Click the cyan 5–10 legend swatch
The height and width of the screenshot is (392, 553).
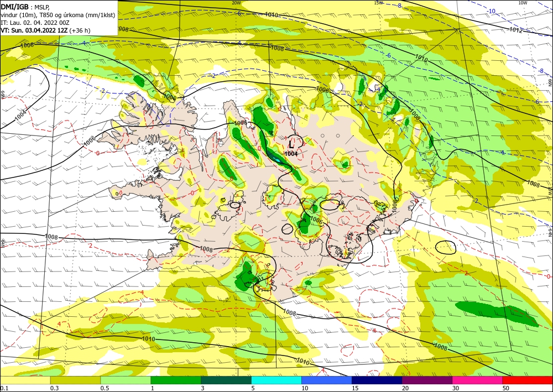(276, 380)
